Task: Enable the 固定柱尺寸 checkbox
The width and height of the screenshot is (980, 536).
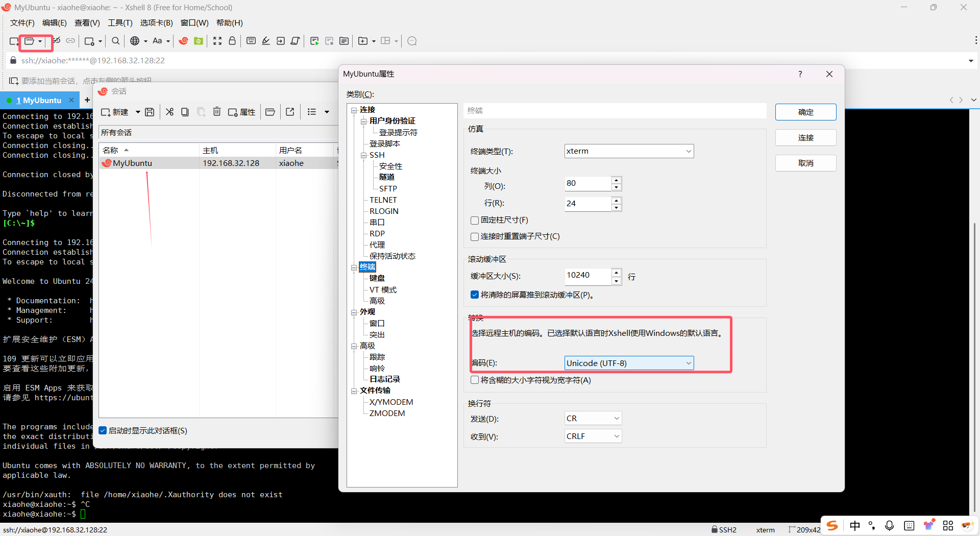Action: point(474,220)
